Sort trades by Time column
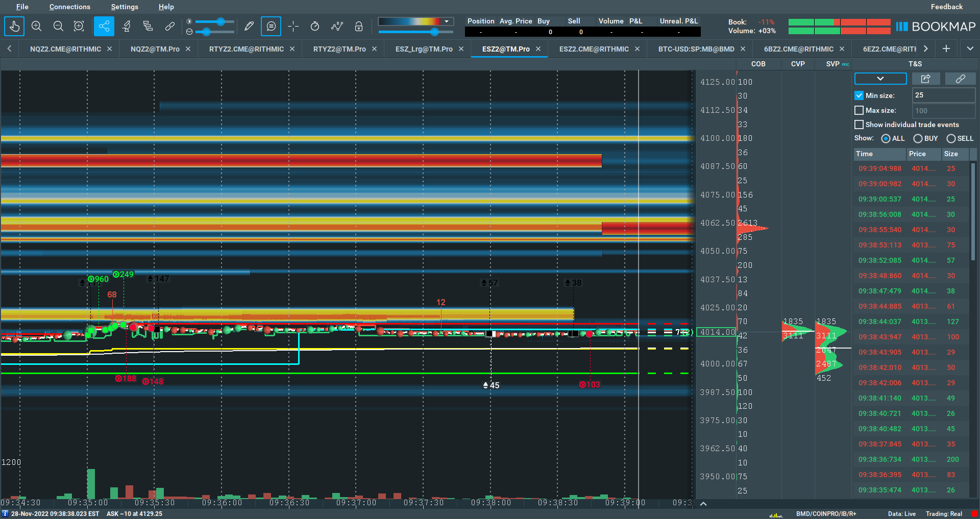Viewport: 980px width, 519px height. click(880, 154)
